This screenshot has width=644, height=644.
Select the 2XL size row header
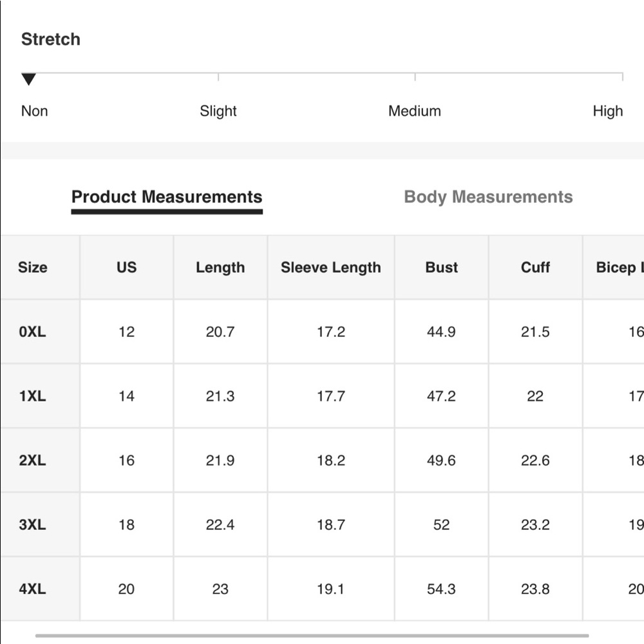[32, 460]
